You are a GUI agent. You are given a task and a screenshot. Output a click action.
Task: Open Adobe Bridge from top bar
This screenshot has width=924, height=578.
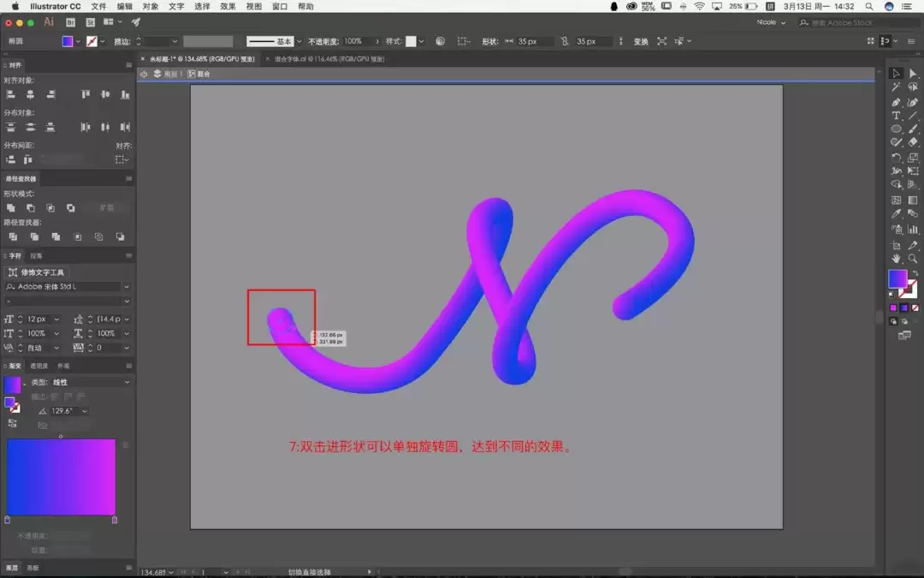coord(71,22)
